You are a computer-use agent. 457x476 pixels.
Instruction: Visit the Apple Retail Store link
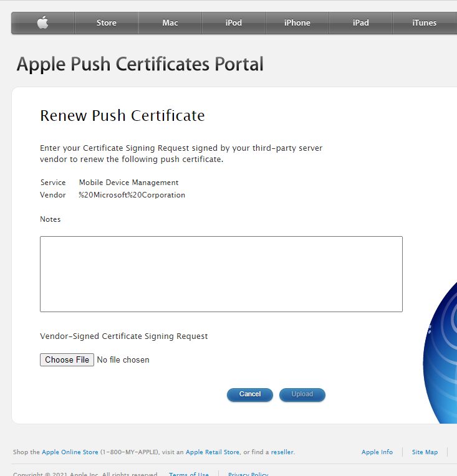pyautogui.click(x=212, y=452)
